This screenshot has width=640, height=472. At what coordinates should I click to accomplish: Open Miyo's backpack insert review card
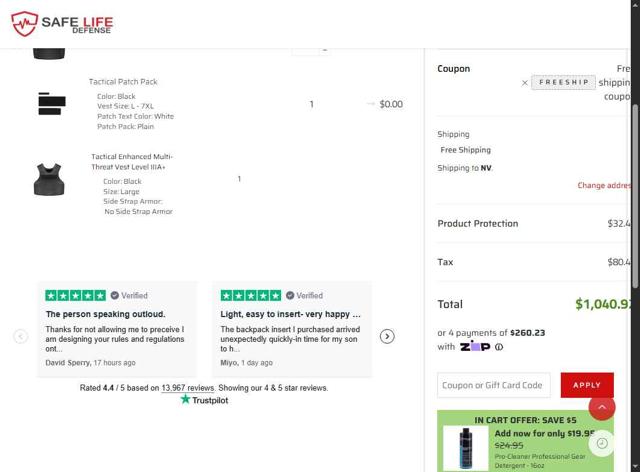click(x=291, y=329)
